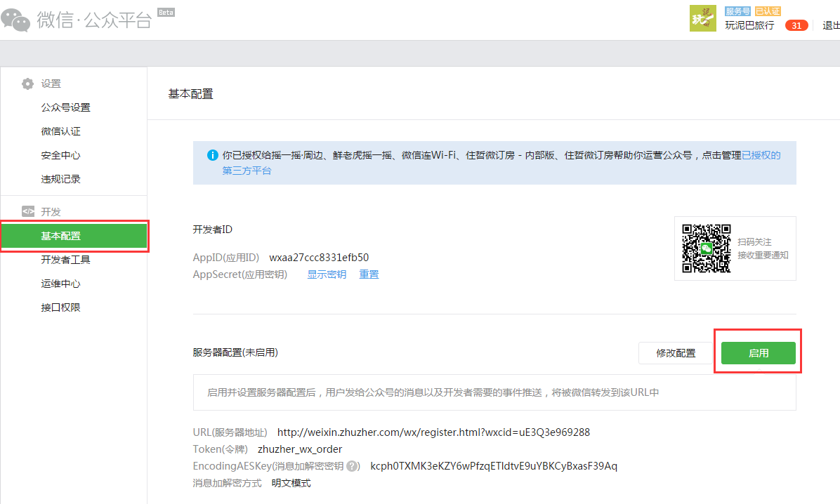840x504 pixels.
Task: Click the 重置 link for AppSecret
Action: coord(369,274)
